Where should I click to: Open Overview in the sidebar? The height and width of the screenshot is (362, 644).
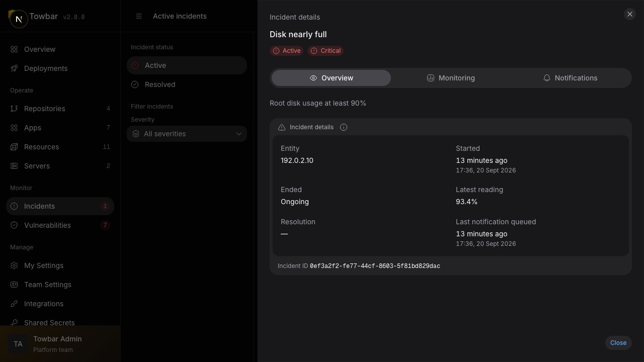[x=60, y=49]
